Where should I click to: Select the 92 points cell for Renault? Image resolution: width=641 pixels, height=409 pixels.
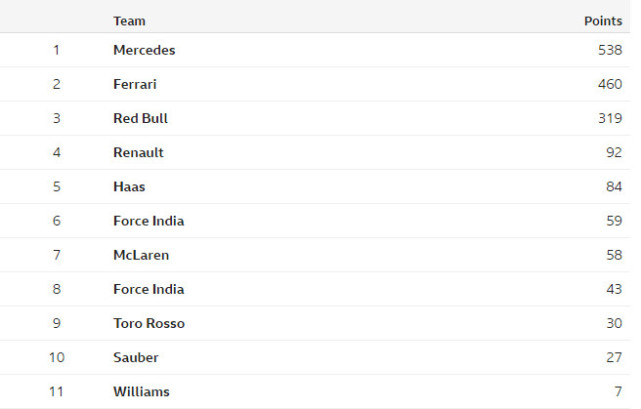point(613,153)
